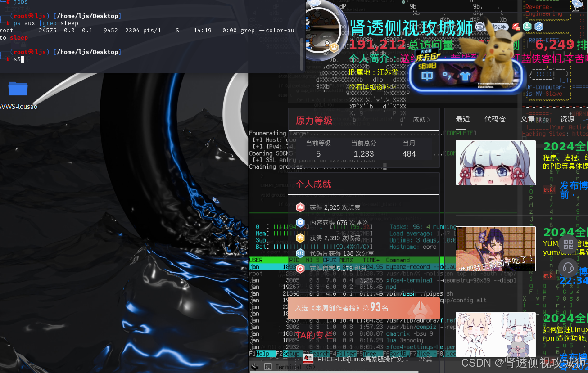Open the third article about managing Linux rpm
The height and width of the screenshot is (373, 588).
565,318
